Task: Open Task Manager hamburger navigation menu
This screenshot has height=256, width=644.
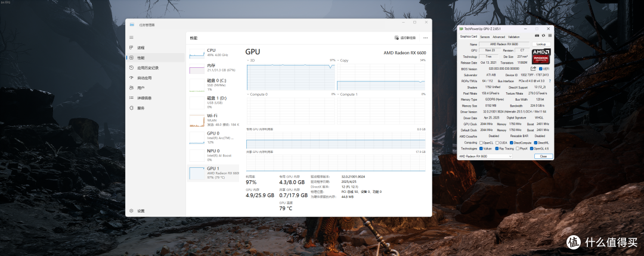Action: [131, 38]
